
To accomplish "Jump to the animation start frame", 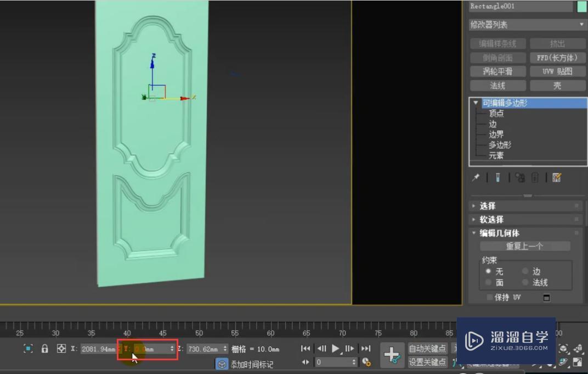I will [306, 349].
